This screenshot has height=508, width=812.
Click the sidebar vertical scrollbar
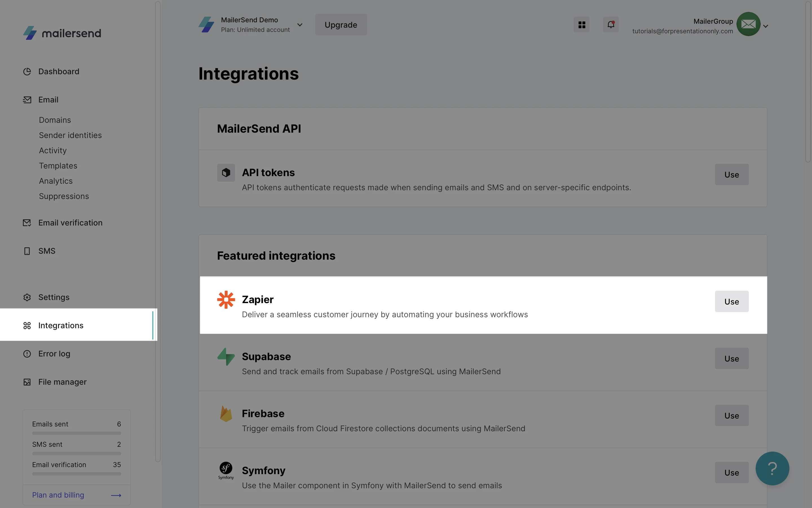158,232
